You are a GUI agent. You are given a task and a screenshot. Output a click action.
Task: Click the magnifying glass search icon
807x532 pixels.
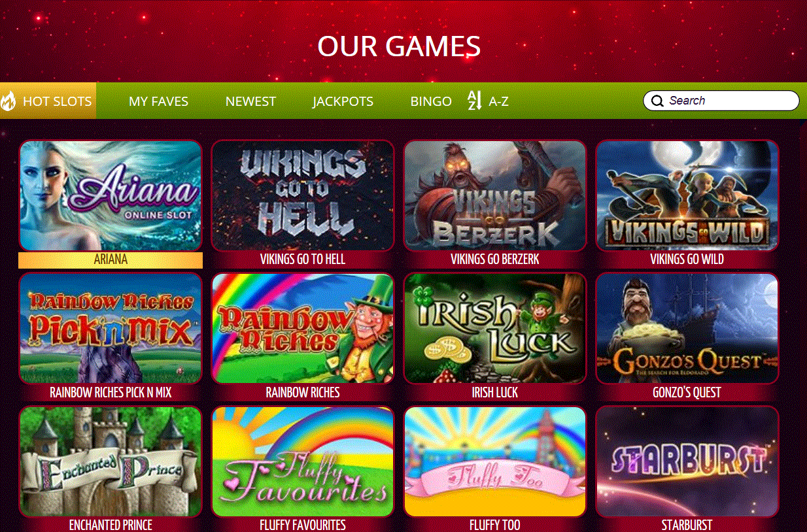tap(657, 101)
